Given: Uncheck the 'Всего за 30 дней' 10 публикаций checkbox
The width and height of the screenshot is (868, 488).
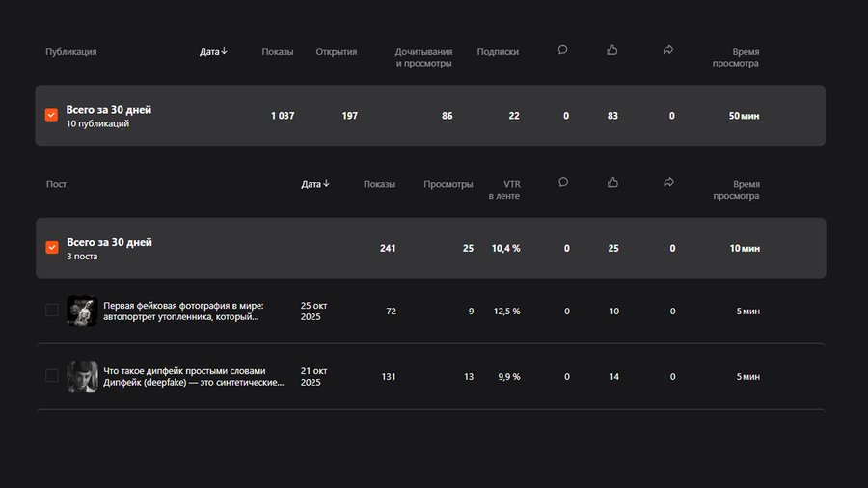Looking at the screenshot, I should [x=52, y=116].
